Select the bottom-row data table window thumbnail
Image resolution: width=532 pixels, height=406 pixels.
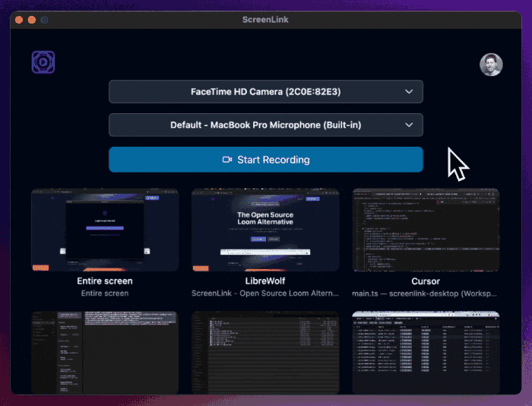coord(426,353)
